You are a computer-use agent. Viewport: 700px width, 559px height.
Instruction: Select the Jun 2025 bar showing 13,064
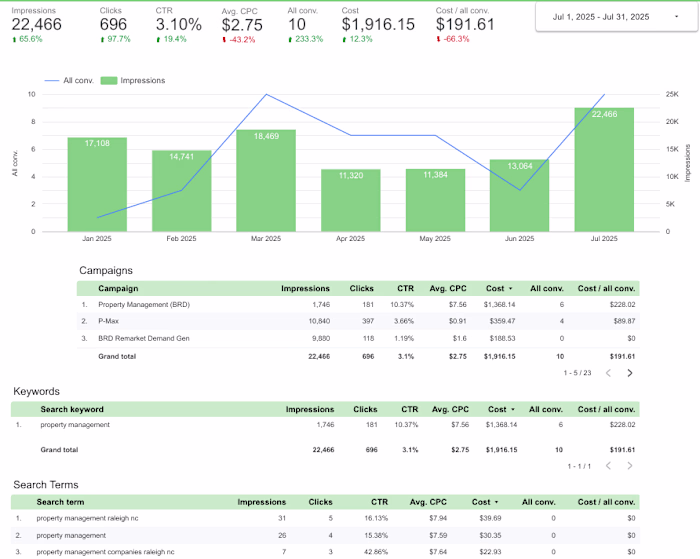(x=520, y=196)
